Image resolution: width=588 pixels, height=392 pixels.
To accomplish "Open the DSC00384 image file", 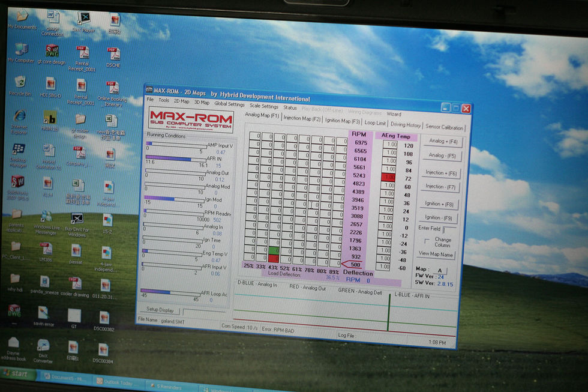I will 103,354.
